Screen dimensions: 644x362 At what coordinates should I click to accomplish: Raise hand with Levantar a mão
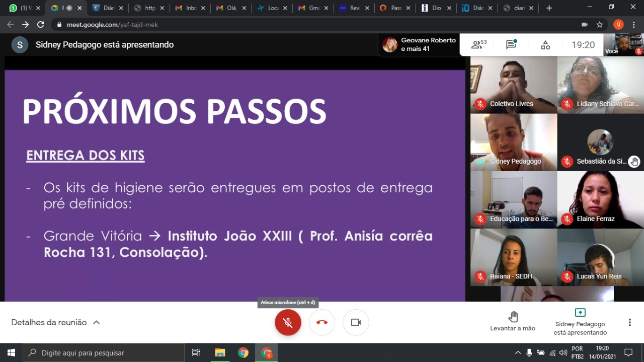pyautogui.click(x=513, y=321)
